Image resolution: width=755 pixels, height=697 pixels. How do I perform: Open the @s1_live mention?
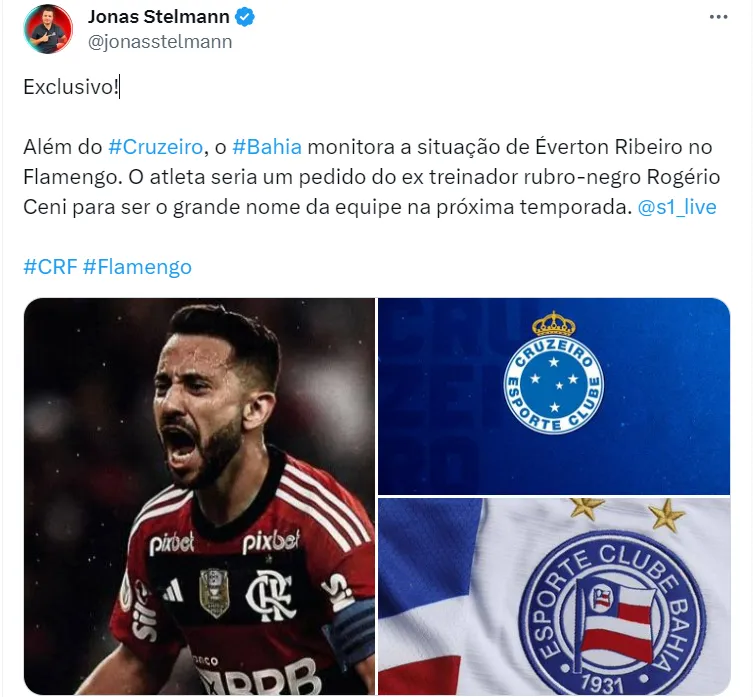pos(677,207)
